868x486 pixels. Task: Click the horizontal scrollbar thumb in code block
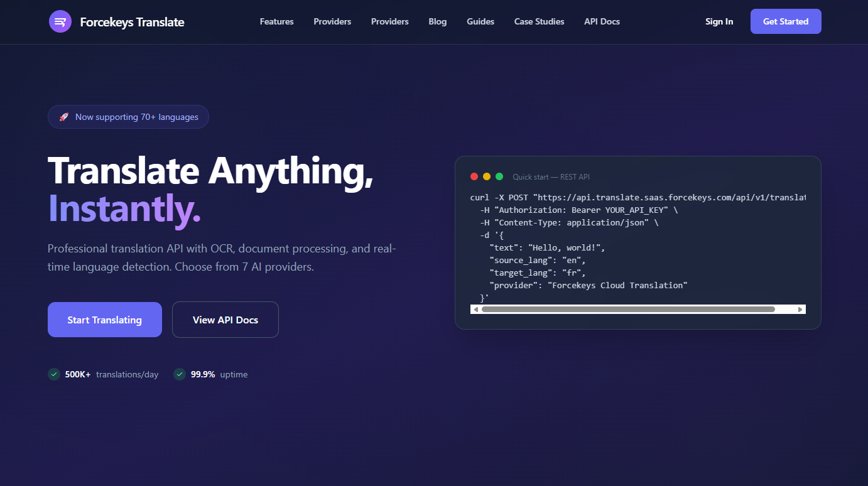tap(628, 310)
